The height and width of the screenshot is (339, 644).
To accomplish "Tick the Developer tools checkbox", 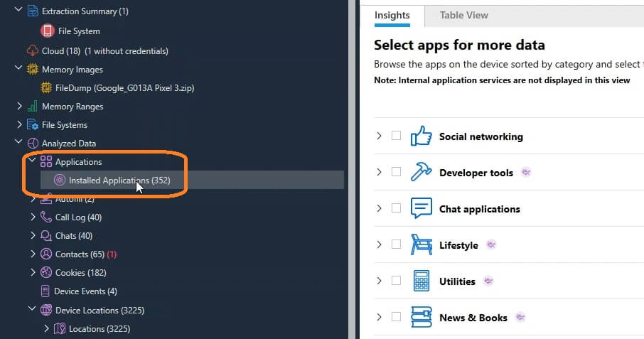I will point(396,172).
